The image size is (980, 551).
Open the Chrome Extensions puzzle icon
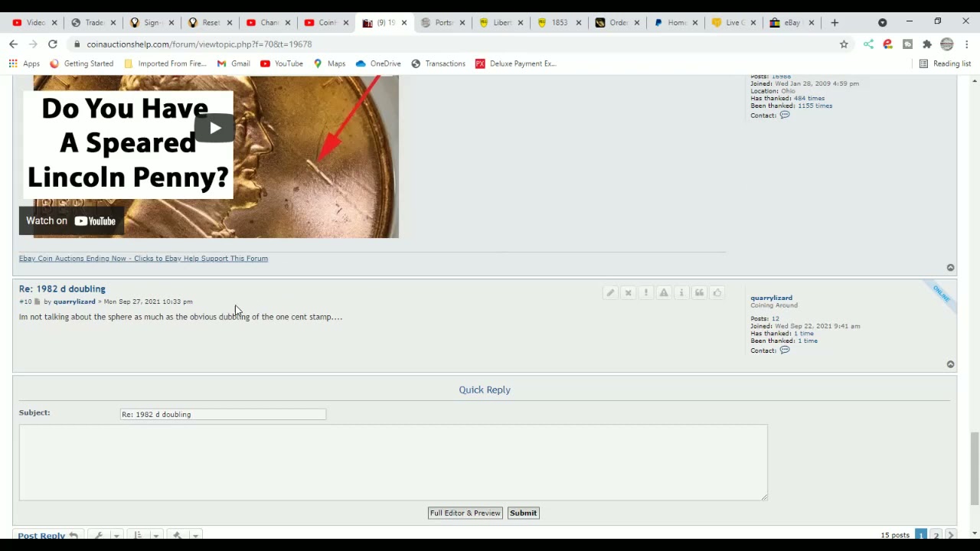point(927,44)
